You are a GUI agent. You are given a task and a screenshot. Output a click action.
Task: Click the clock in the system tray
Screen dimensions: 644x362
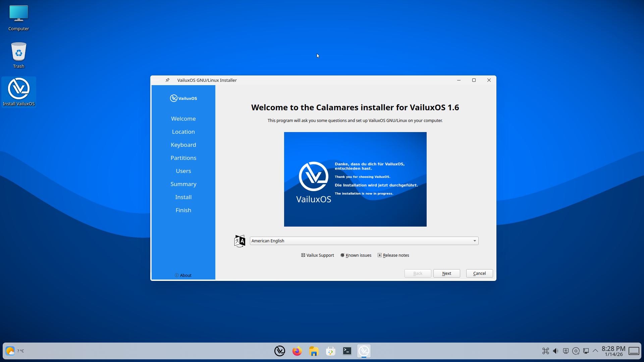click(613, 351)
